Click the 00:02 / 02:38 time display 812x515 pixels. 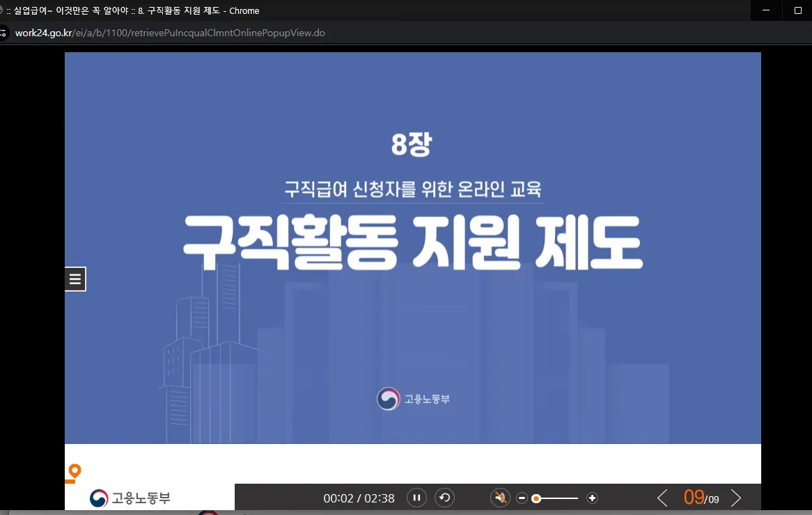pos(359,498)
